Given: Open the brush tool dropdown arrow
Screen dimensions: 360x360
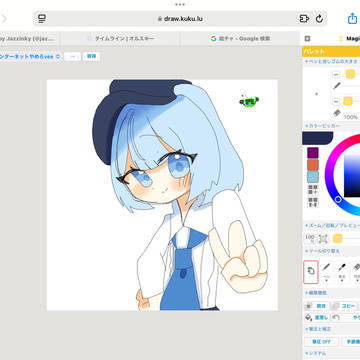Looking at the screenshot, I should point(341,280).
